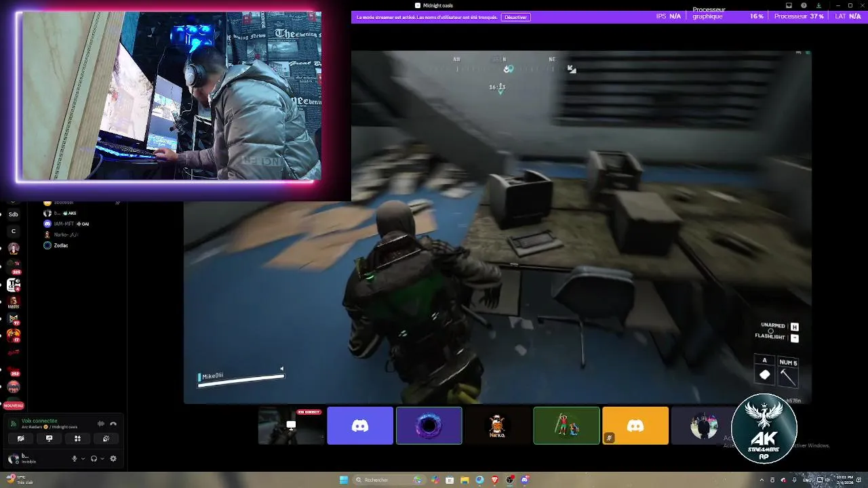
Task: Toggle noise suppression icon in voice panel
Action: point(101,424)
